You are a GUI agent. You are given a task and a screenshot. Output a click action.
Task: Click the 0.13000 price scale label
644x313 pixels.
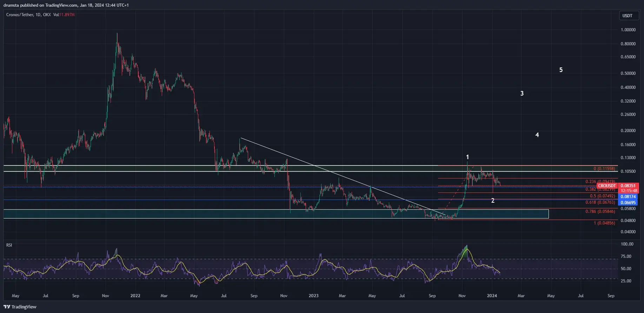tap(628, 158)
